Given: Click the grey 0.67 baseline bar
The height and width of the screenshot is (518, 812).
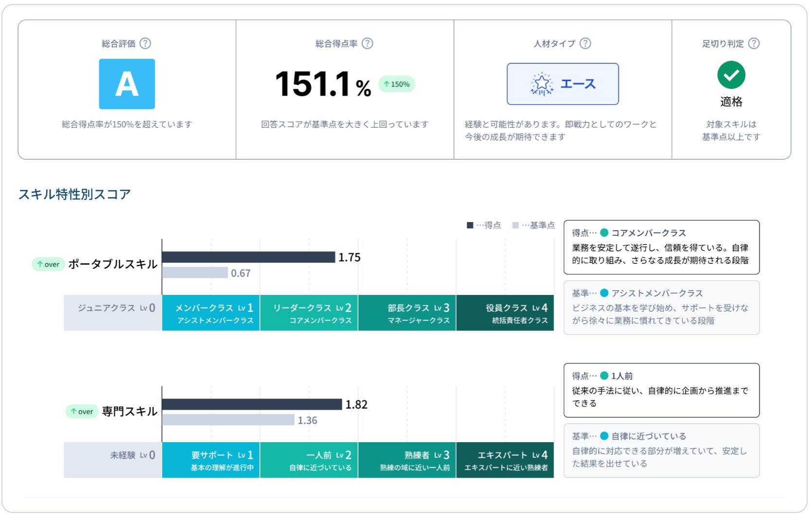Looking at the screenshot, I should pos(195,273).
